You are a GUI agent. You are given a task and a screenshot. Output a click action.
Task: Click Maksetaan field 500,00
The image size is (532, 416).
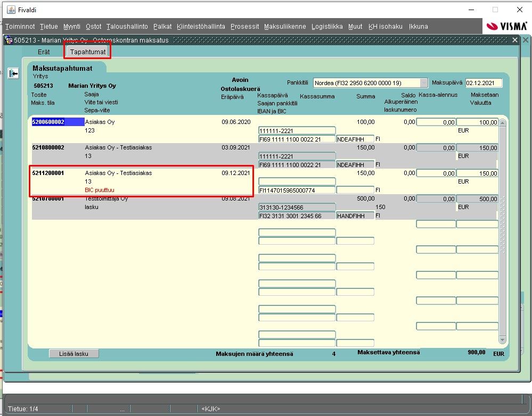point(477,198)
